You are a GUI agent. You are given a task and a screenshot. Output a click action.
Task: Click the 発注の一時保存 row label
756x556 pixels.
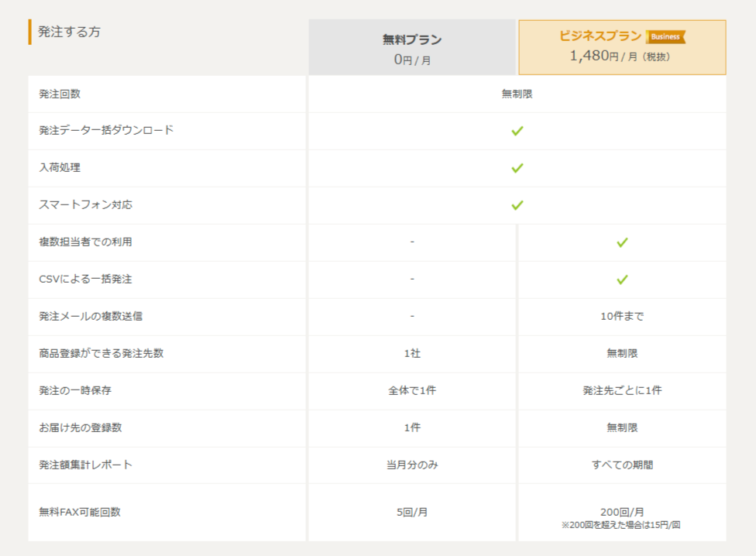(75, 390)
